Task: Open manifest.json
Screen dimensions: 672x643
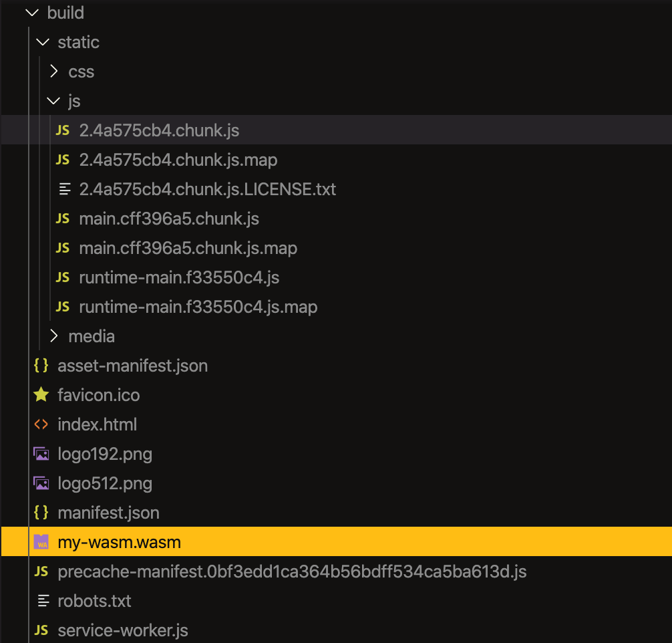Action: (x=108, y=513)
